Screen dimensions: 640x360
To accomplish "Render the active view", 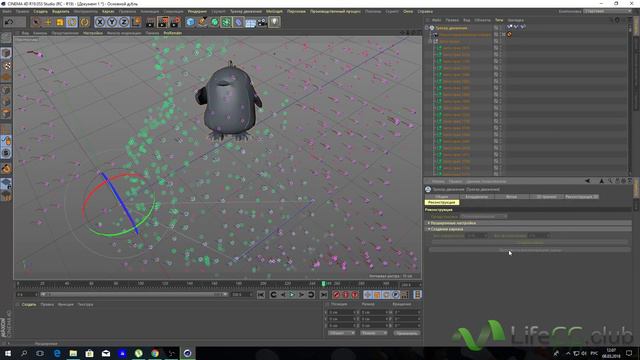I will (151, 22).
